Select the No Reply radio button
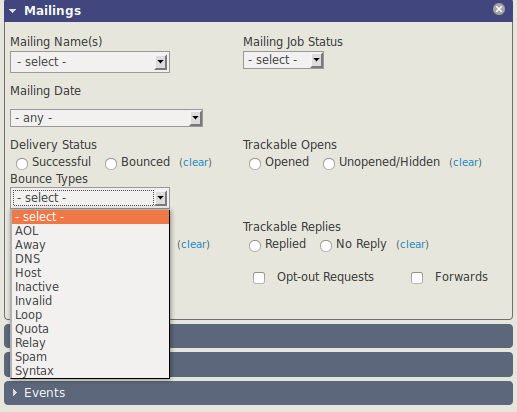The height and width of the screenshot is (412, 517). click(x=326, y=246)
